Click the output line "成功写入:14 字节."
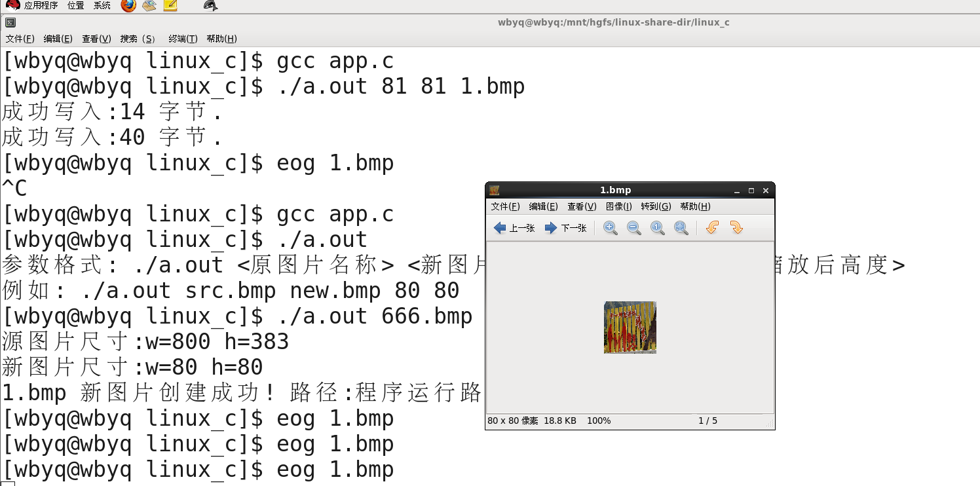 pyautogui.click(x=112, y=112)
